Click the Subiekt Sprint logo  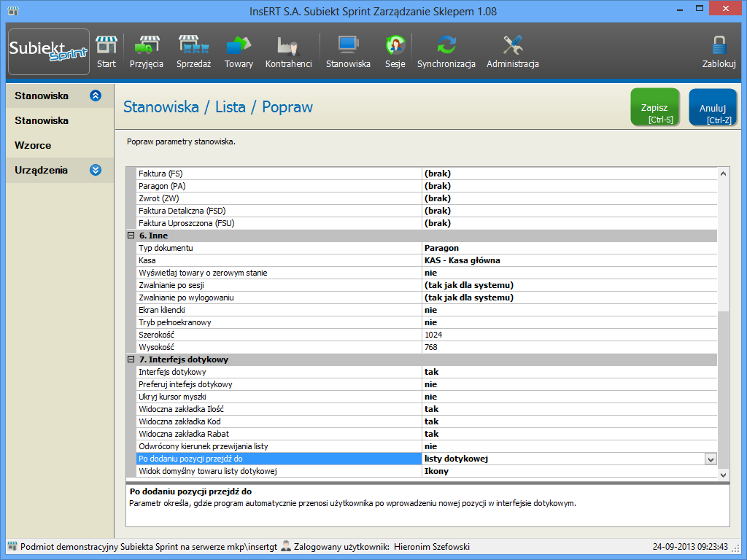point(49,52)
